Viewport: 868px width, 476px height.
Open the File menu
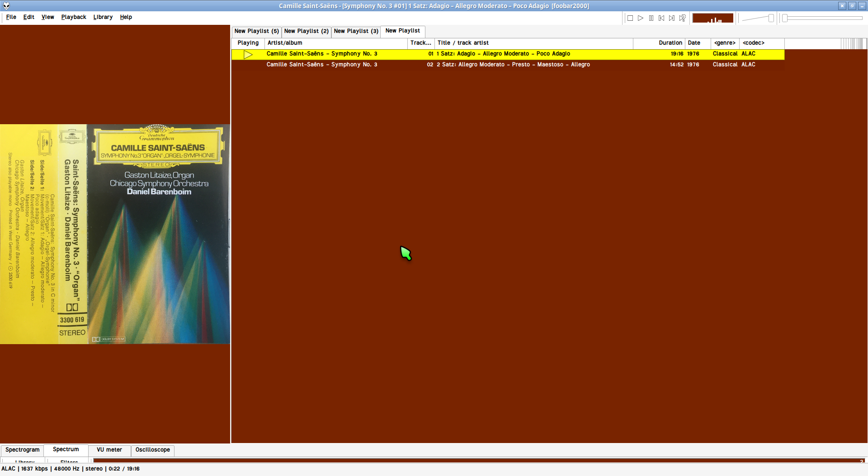pos(11,17)
